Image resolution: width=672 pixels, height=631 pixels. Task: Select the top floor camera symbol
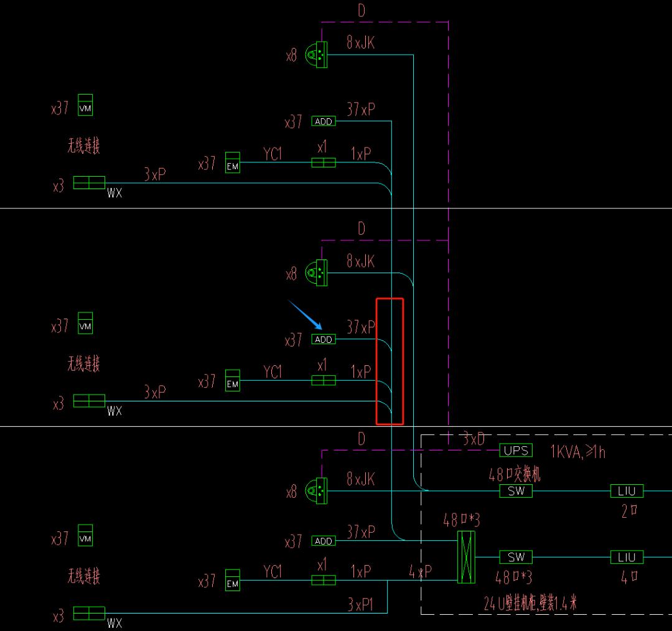[316, 54]
